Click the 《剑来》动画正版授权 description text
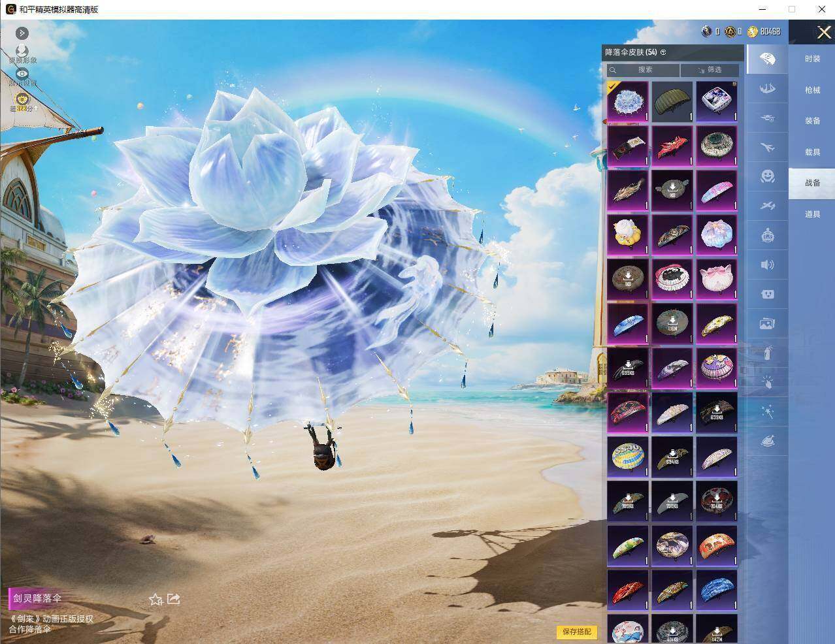Image resolution: width=835 pixels, height=644 pixels. coord(52,619)
